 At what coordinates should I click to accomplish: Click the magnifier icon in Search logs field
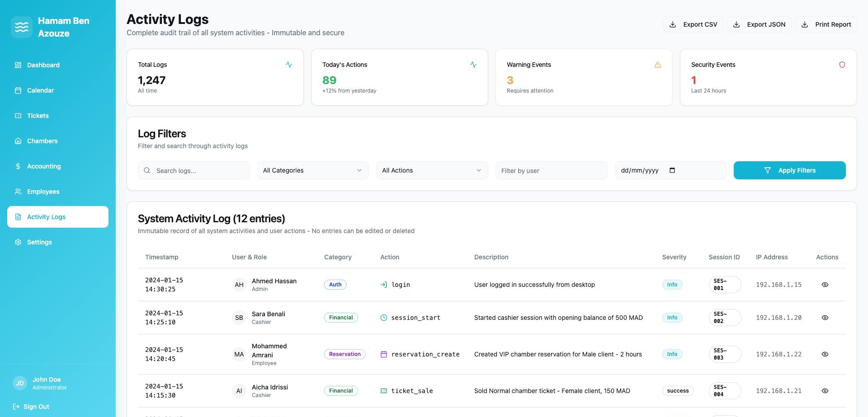(x=147, y=170)
